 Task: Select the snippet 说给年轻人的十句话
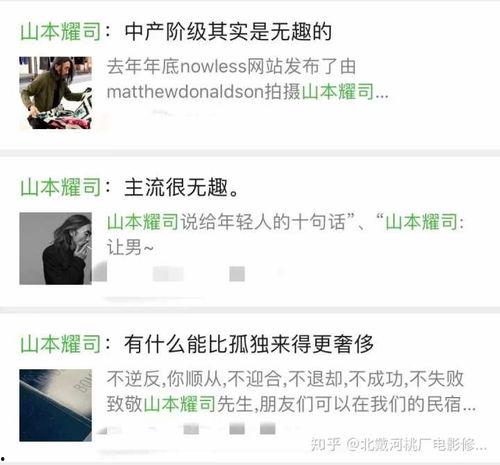click(x=263, y=222)
